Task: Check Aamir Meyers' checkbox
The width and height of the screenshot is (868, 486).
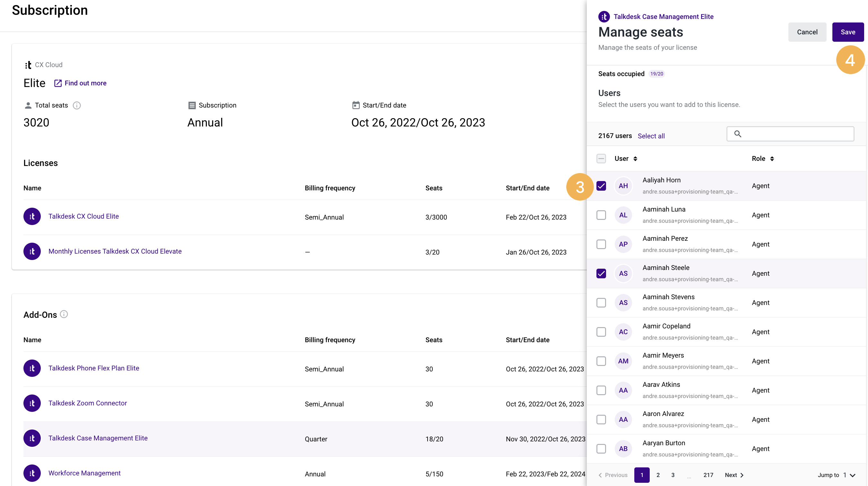Action: point(601,361)
